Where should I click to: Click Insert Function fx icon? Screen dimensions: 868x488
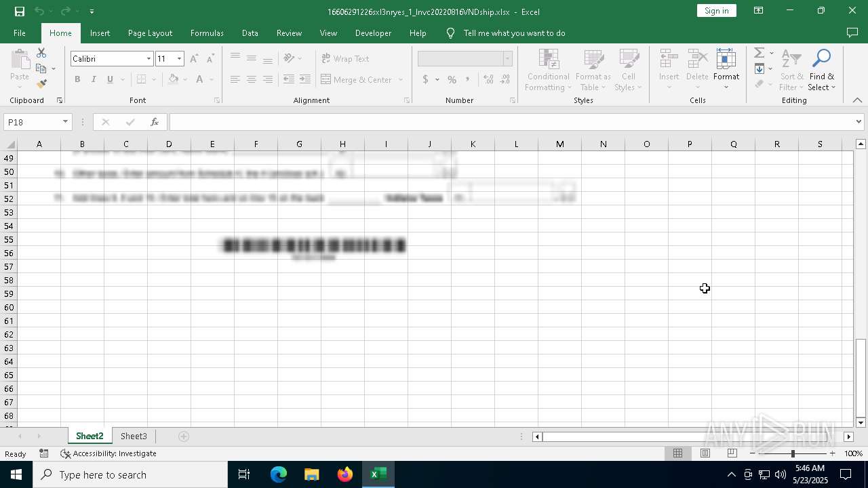tap(155, 122)
